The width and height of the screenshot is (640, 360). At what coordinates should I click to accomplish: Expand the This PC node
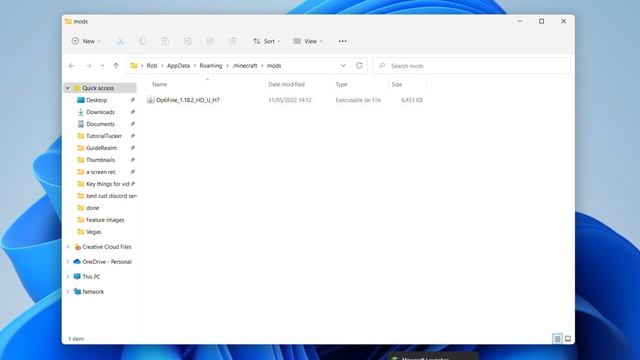click(x=68, y=277)
